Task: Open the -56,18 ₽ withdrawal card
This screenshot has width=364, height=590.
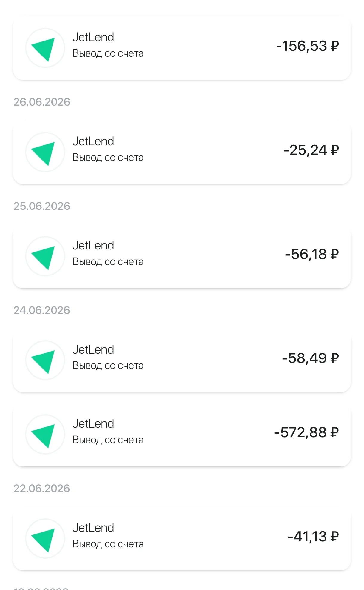Action: tap(182, 256)
